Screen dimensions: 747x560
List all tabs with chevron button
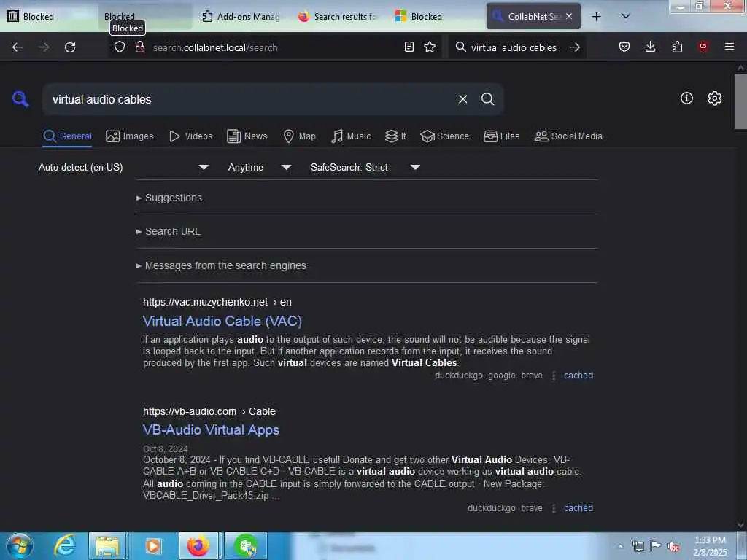coord(626,16)
